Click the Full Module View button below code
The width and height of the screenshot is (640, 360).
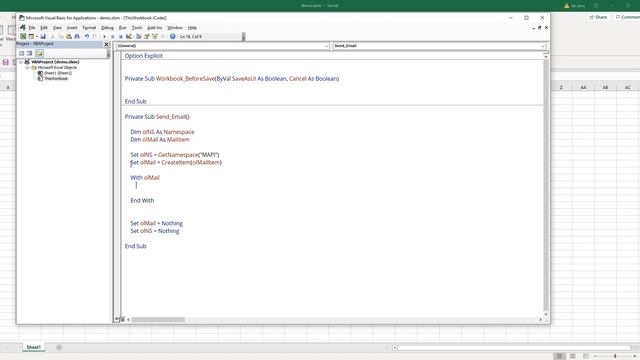tap(122, 320)
